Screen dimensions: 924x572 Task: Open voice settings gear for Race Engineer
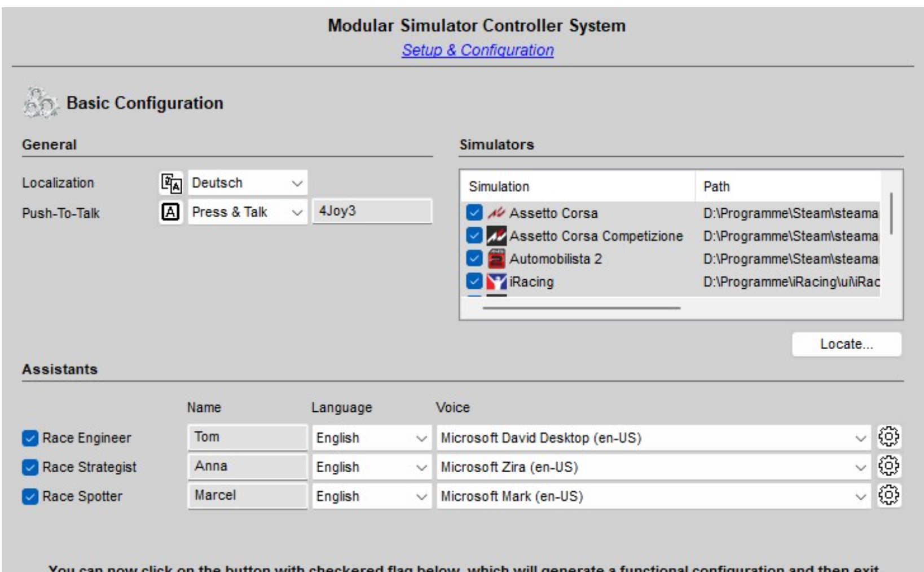coord(888,437)
